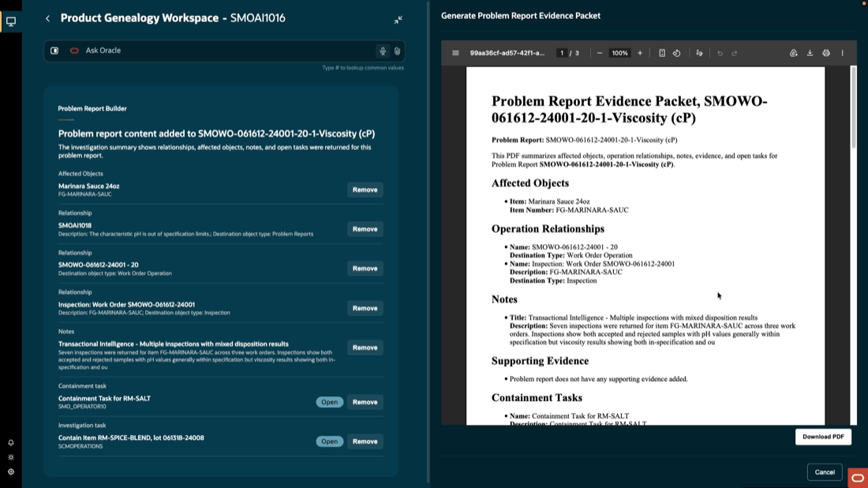Screen dimensions: 868x488
Task: Click the 100% zoom level field
Action: (x=619, y=53)
